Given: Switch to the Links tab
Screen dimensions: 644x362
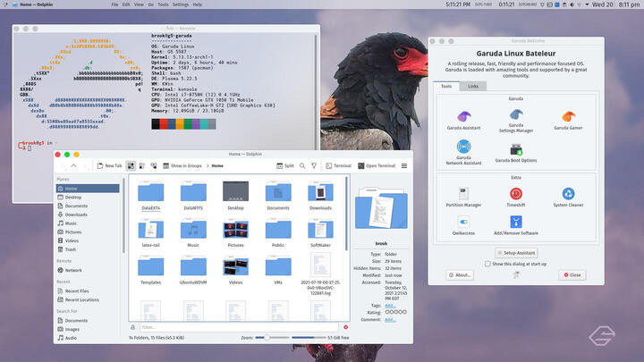Looking at the screenshot, I should [x=473, y=86].
